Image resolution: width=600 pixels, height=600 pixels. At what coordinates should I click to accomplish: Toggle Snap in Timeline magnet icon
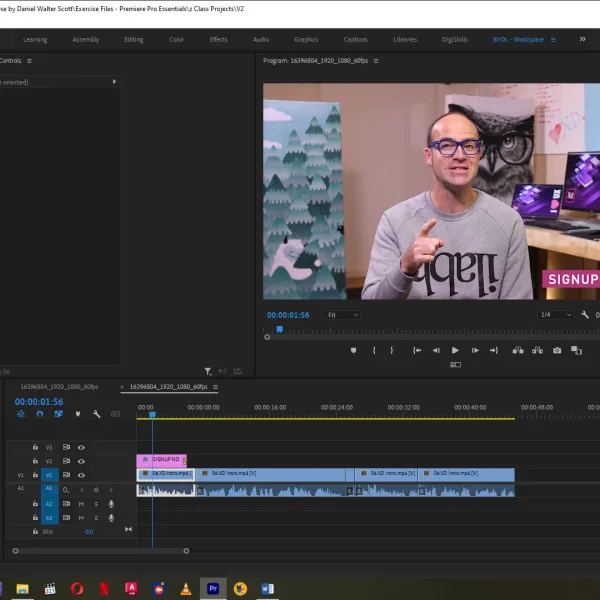40,414
